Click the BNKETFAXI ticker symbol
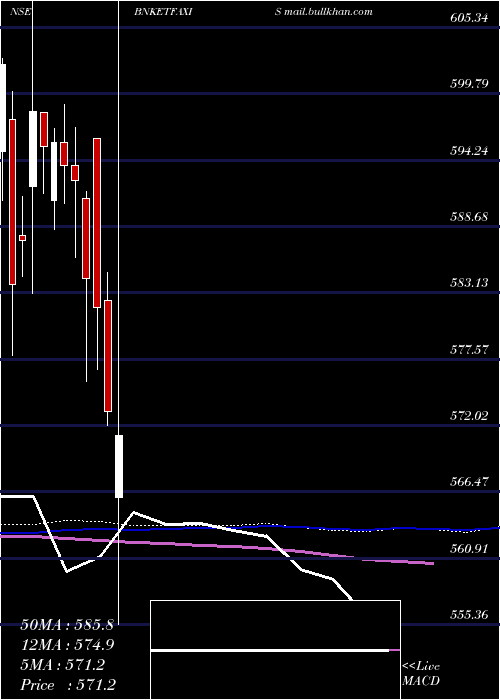 [163, 12]
